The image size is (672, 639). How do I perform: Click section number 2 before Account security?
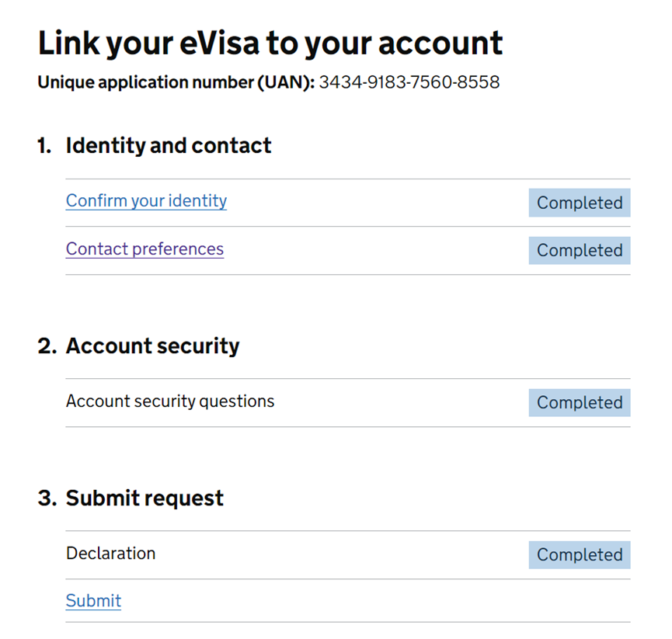[47, 346]
